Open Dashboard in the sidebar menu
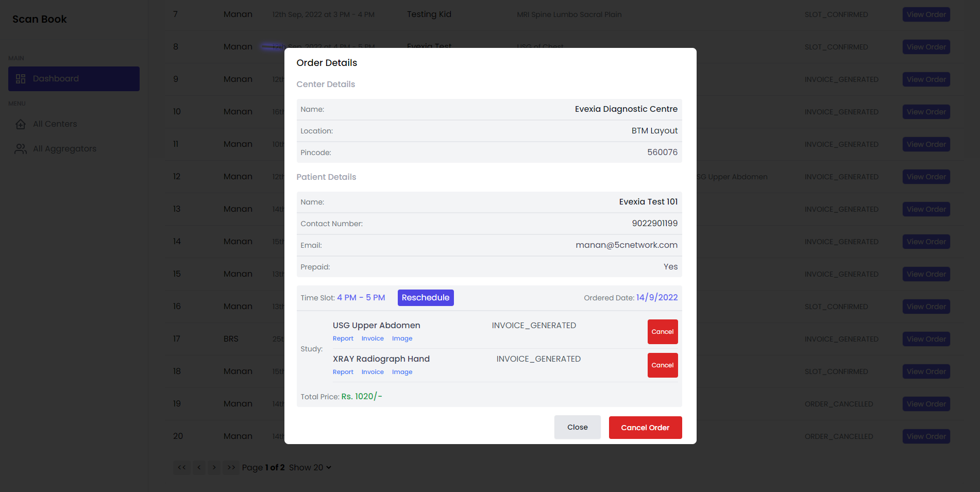Image resolution: width=980 pixels, height=492 pixels. (x=74, y=79)
